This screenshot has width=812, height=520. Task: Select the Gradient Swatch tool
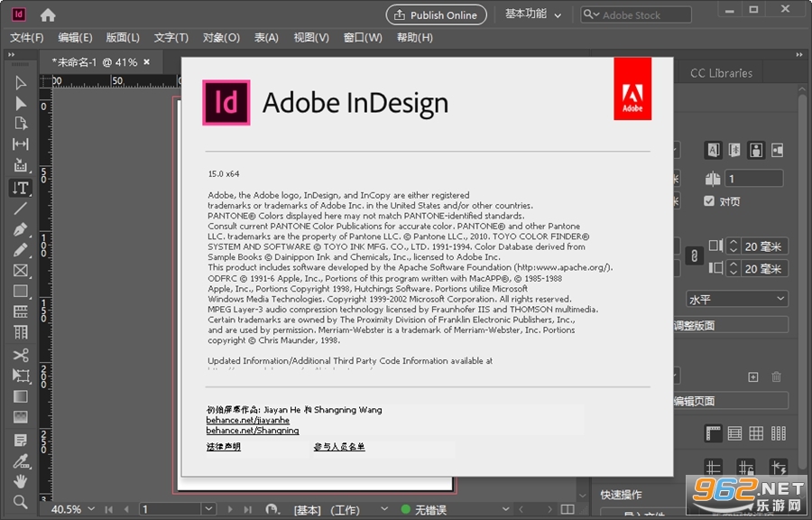click(20, 396)
